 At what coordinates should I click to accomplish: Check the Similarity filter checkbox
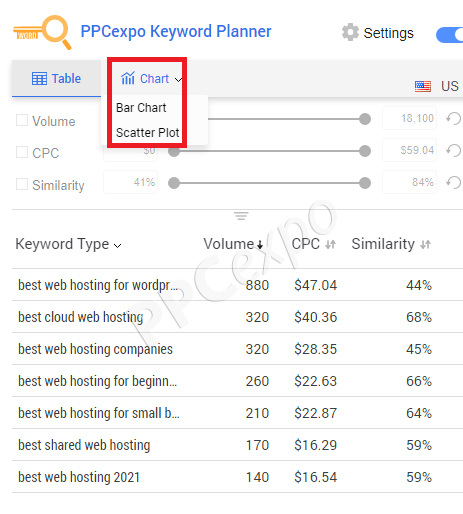click(22, 184)
